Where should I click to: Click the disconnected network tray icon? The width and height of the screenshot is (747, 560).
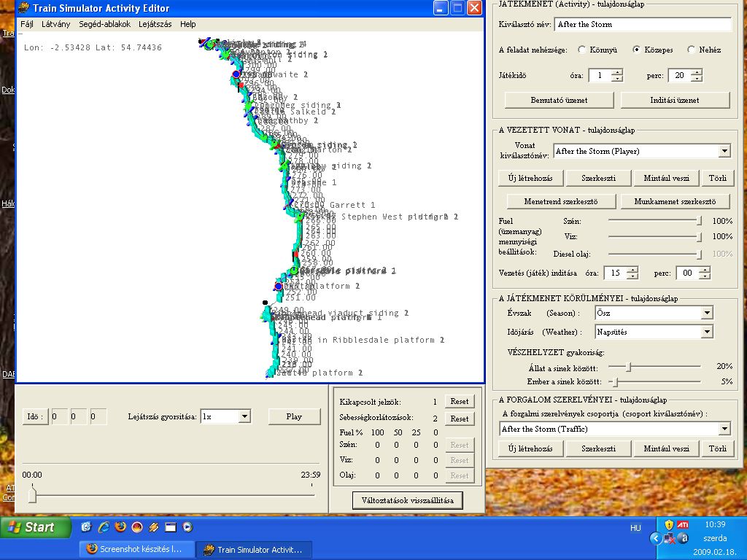[670, 539]
